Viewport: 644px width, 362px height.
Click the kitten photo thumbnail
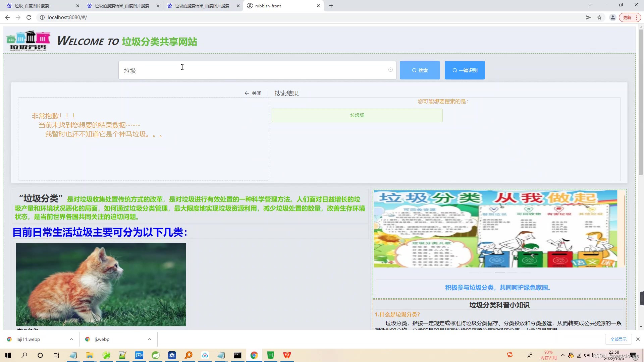coord(101,284)
